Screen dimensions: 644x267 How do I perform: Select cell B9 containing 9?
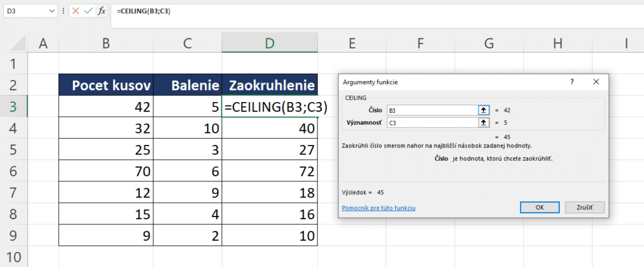click(x=106, y=236)
